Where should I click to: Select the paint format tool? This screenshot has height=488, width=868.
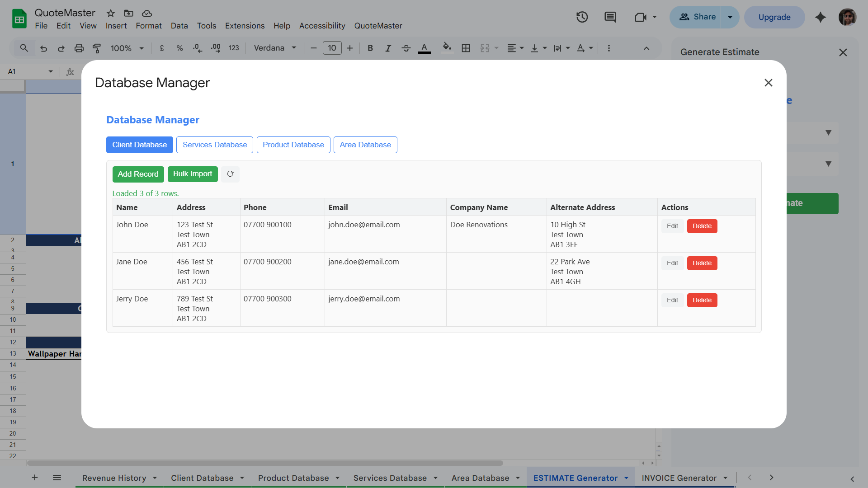(x=96, y=48)
